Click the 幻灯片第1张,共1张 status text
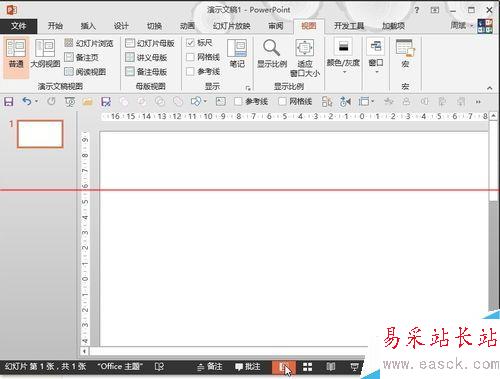 tap(45, 367)
